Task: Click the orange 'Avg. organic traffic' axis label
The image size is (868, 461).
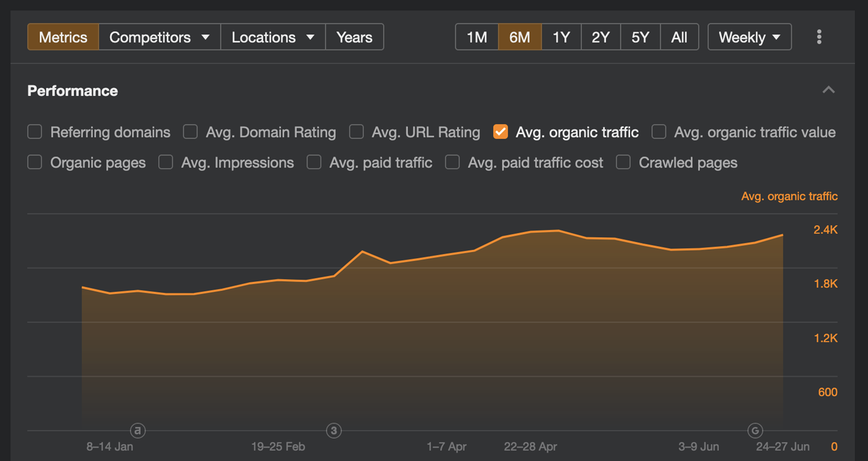Action: coord(789,196)
